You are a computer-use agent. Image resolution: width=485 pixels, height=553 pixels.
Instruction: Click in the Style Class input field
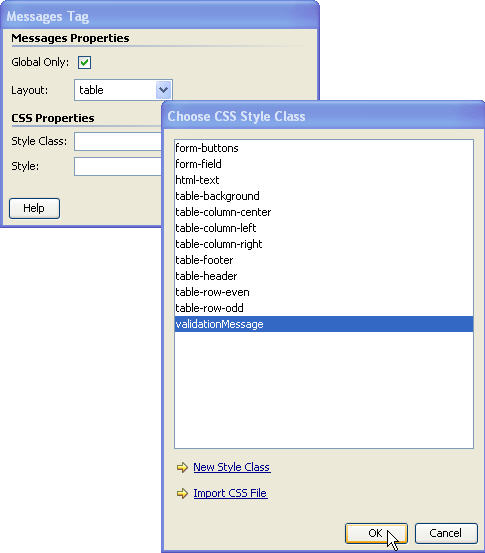click(118, 141)
